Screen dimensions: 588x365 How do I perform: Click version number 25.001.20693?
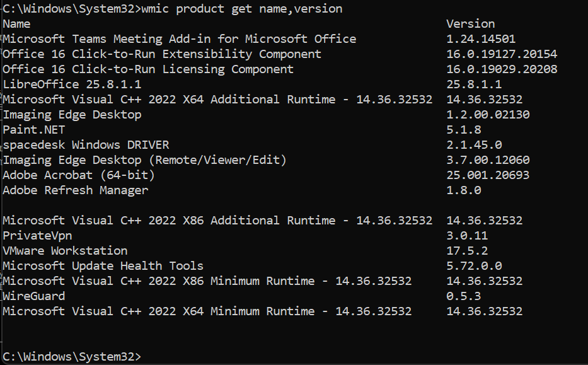point(488,175)
